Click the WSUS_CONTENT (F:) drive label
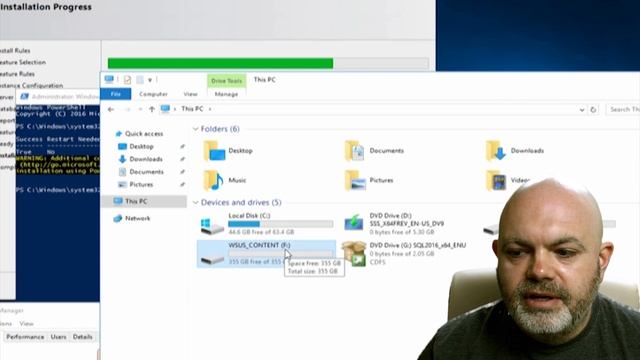Screen dimensions: 640x360 259,245
